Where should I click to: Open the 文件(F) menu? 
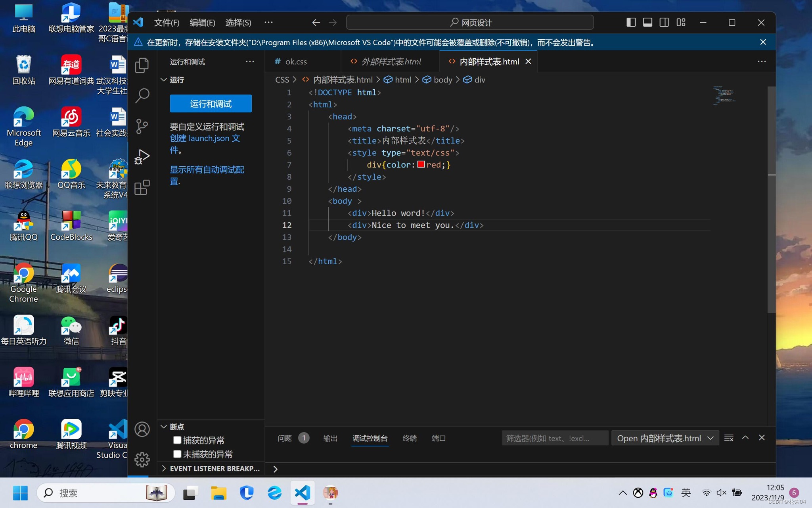click(167, 23)
